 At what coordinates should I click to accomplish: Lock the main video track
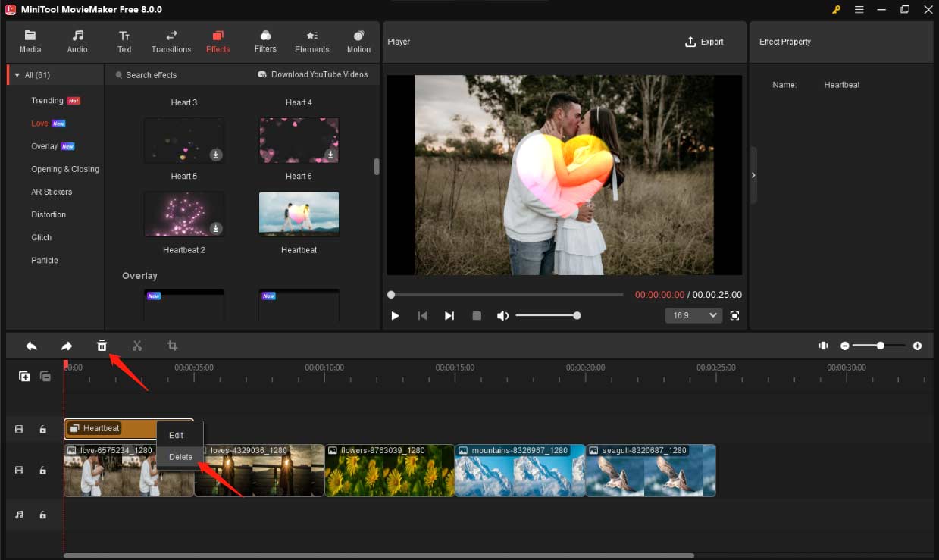[42, 471]
